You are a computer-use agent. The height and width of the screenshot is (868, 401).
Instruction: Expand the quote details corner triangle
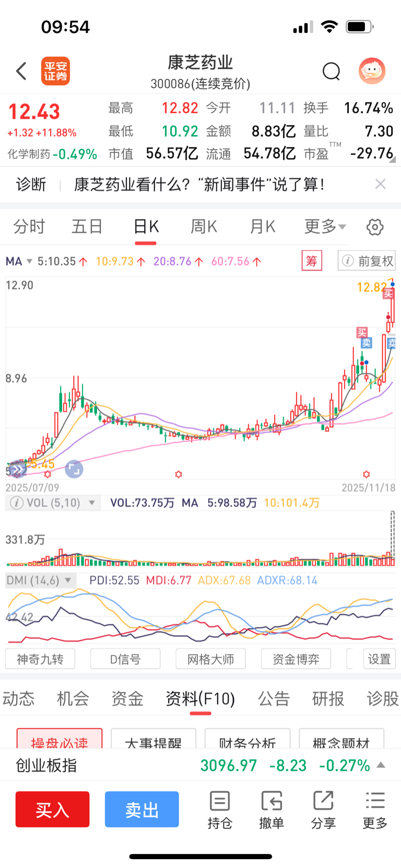pos(392,159)
